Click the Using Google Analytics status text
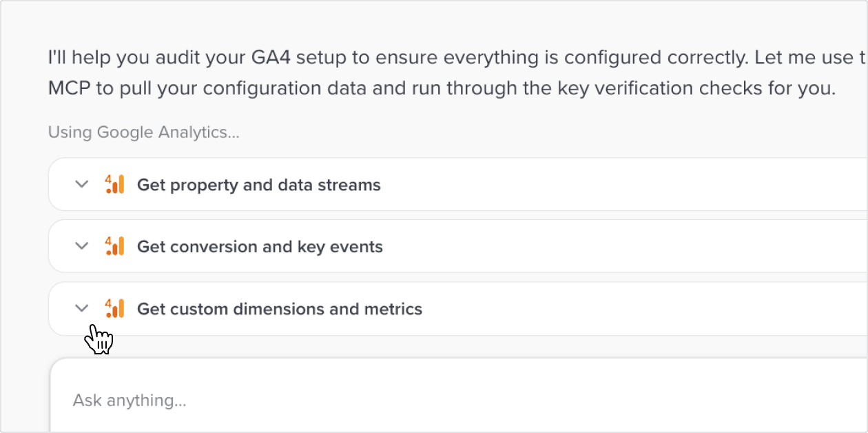Viewport: 868px width, 433px height. [x=143, y=132]
